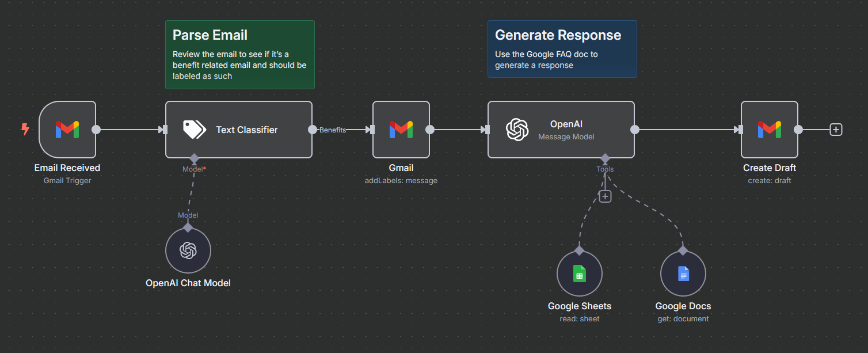The image size is (868, 353).
Task: Select the Create Draft Gmail node icon
Action: 770,130
